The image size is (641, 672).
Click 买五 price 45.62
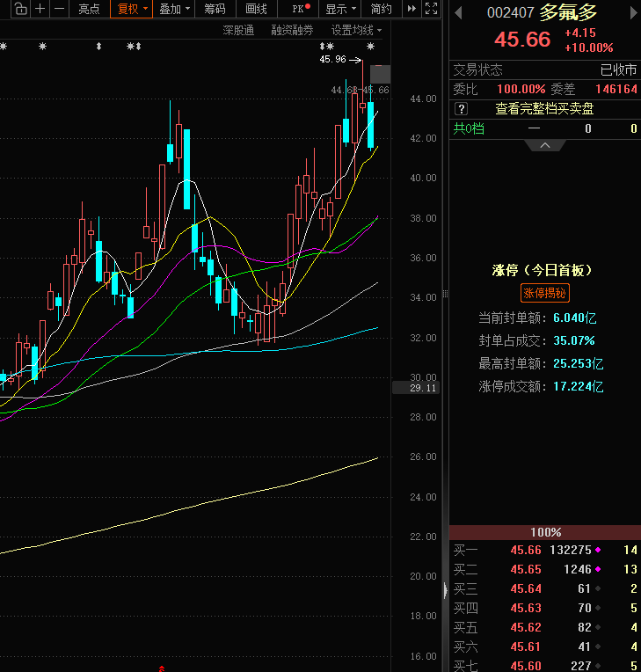tap(526, 627)
